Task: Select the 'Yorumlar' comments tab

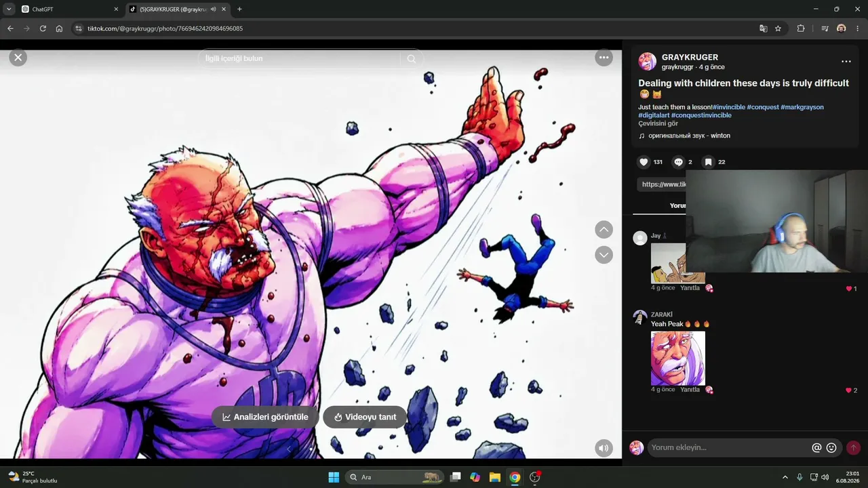Action: (677, 205)
